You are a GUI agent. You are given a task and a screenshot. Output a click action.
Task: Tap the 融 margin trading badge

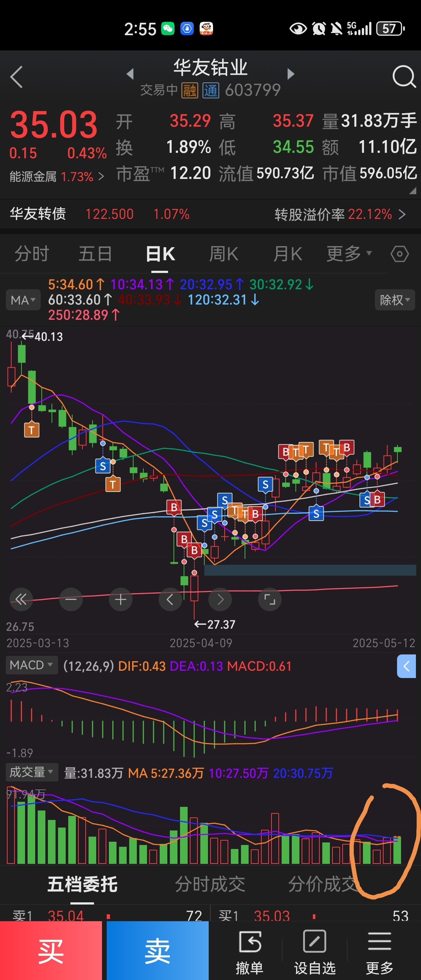[189, 90]
